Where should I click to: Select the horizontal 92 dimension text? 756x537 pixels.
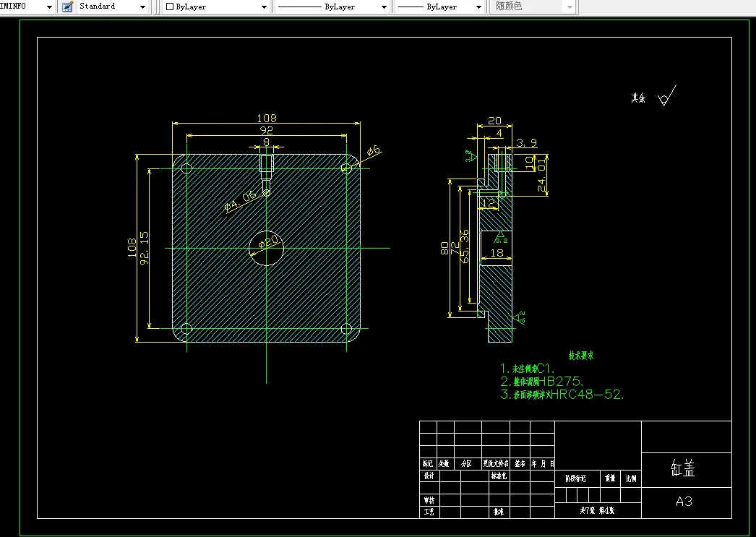(266, 130)
